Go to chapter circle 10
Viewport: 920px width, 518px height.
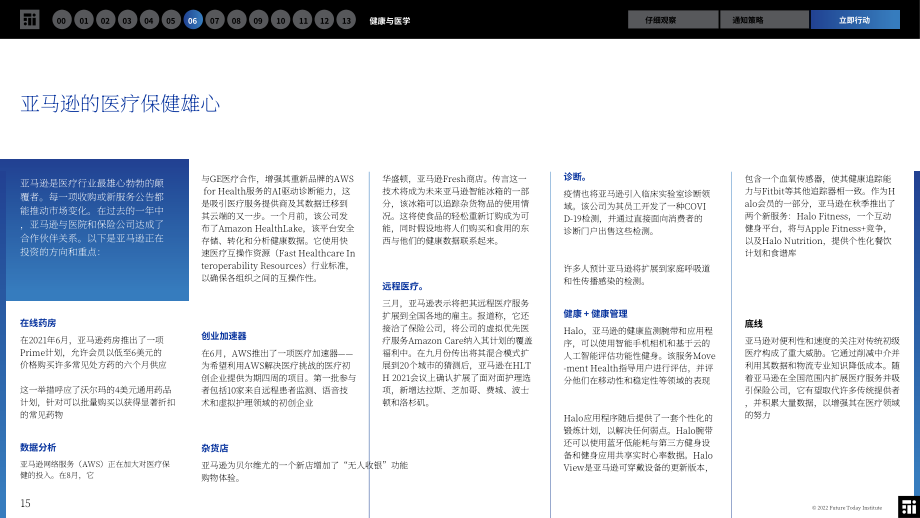280,20
